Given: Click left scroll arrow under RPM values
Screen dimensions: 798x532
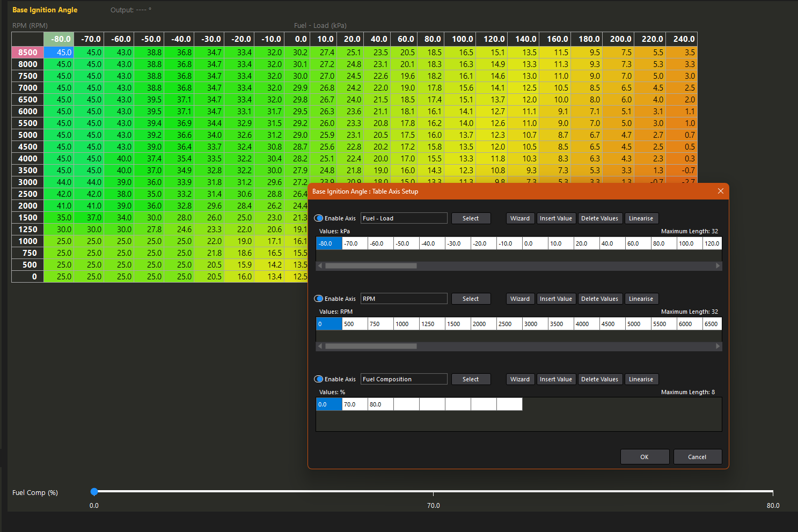Looking at the screenshot, I should click(x=320, y=346).
